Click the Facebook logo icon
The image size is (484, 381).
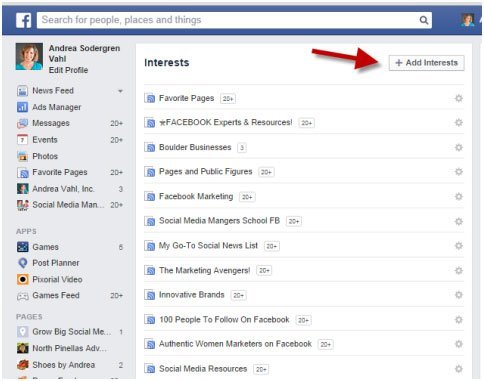(24, 20)
